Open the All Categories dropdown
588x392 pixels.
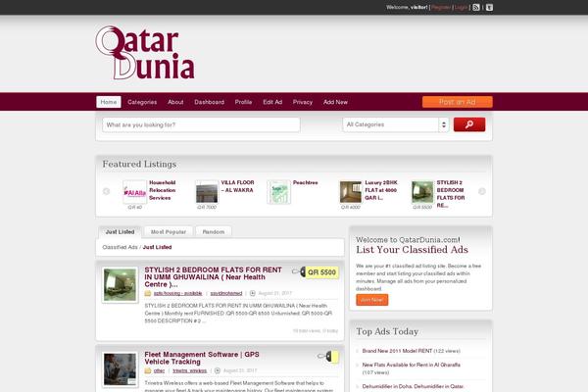pyautogui.click(x=396, y=124)
